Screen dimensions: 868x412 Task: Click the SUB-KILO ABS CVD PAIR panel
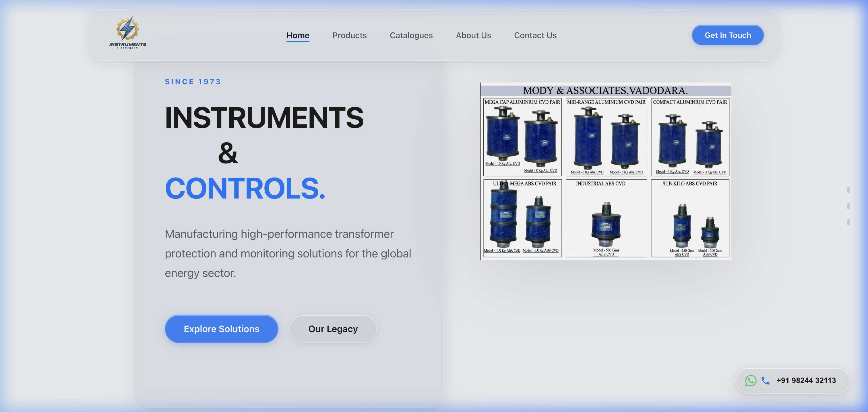(x=690, y=218)
